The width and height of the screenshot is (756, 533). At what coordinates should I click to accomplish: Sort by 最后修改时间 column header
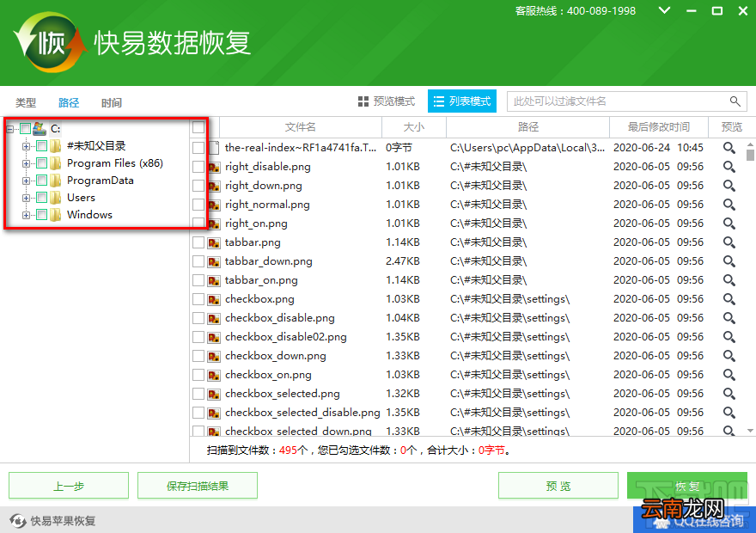coord(659,127)
